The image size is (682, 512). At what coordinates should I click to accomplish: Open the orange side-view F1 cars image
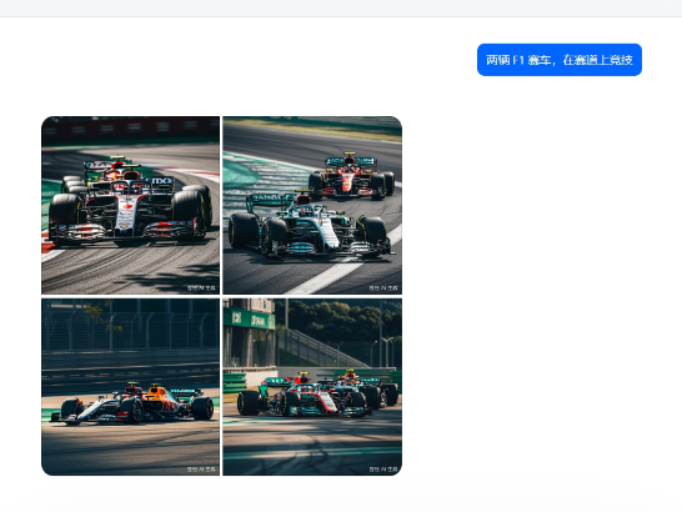130,387
